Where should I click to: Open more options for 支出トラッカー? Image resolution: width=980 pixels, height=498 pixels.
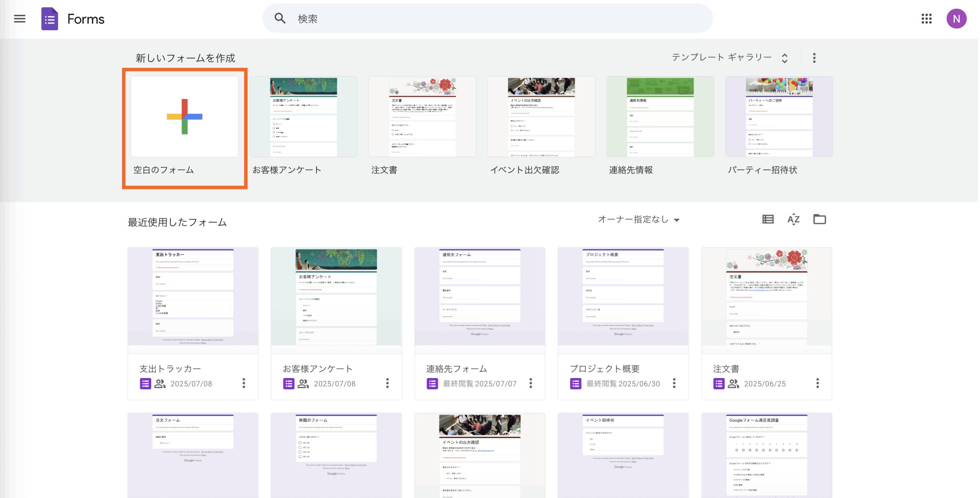[x=244, y=383]
